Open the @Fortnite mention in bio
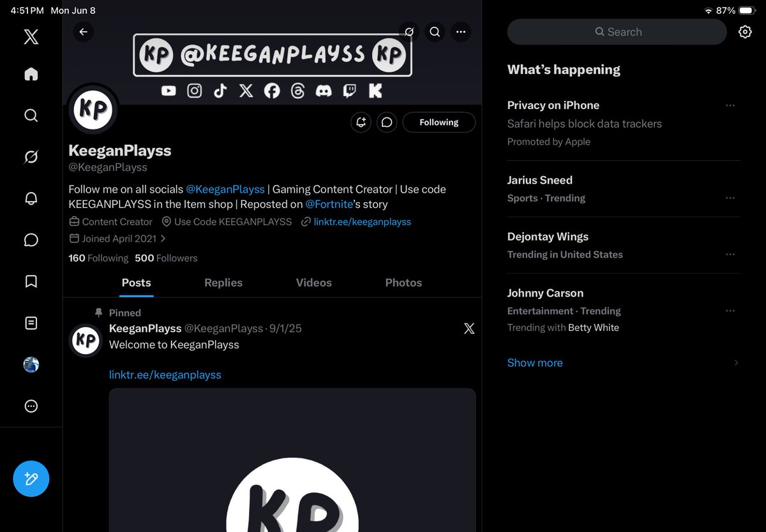The height and width of the screenshot is (532, 766). (329, 204)
